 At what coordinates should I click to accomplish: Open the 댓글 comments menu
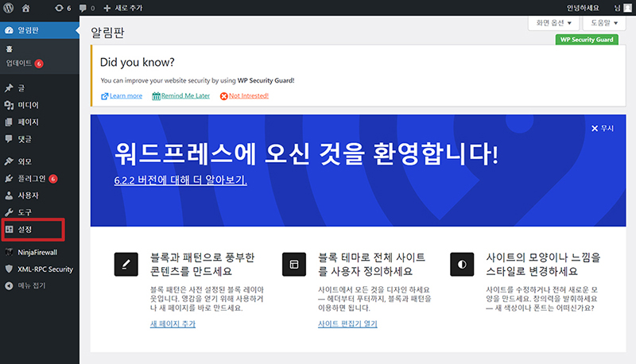[40, 139]
